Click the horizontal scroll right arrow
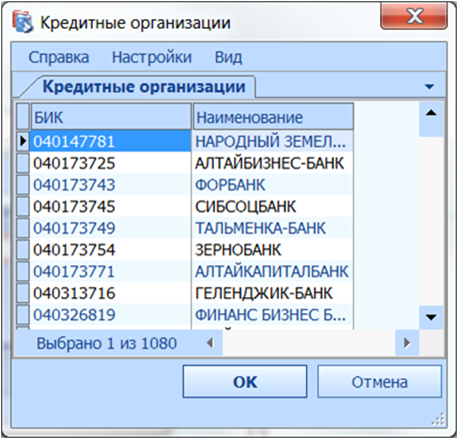Viewport: 458px width, 439px height. [x=407, y=343]
